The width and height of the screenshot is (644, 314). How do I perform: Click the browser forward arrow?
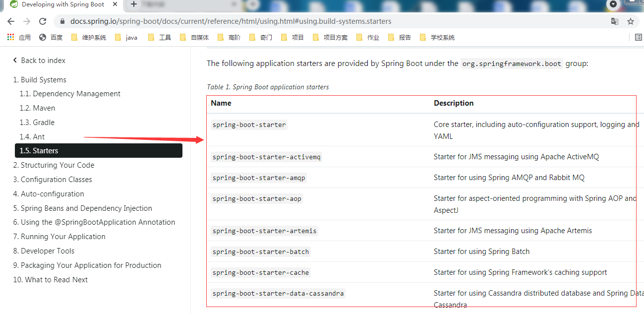pos(27,21)
